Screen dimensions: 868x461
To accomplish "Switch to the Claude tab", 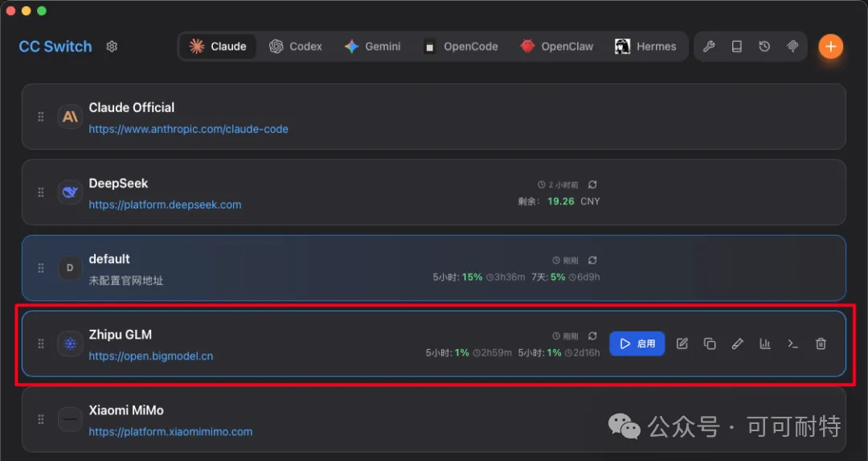I will [x=218, y=47].
